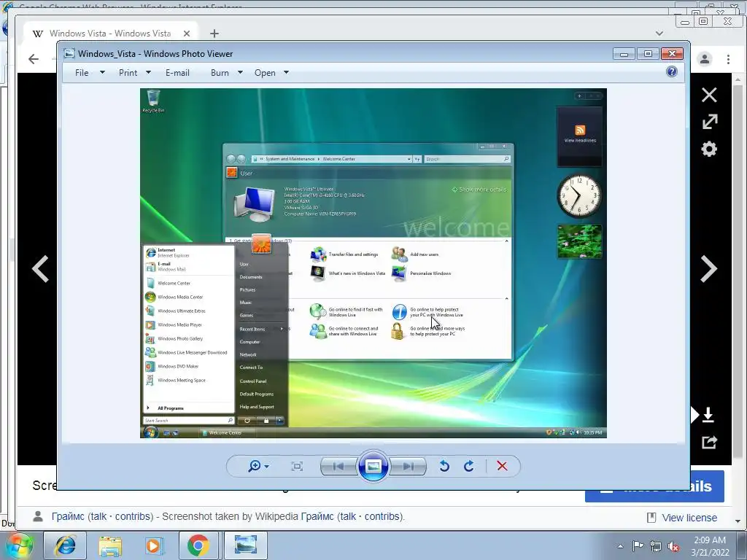
Task: Click the muted volume tray icon
Action: coord(673,546)
